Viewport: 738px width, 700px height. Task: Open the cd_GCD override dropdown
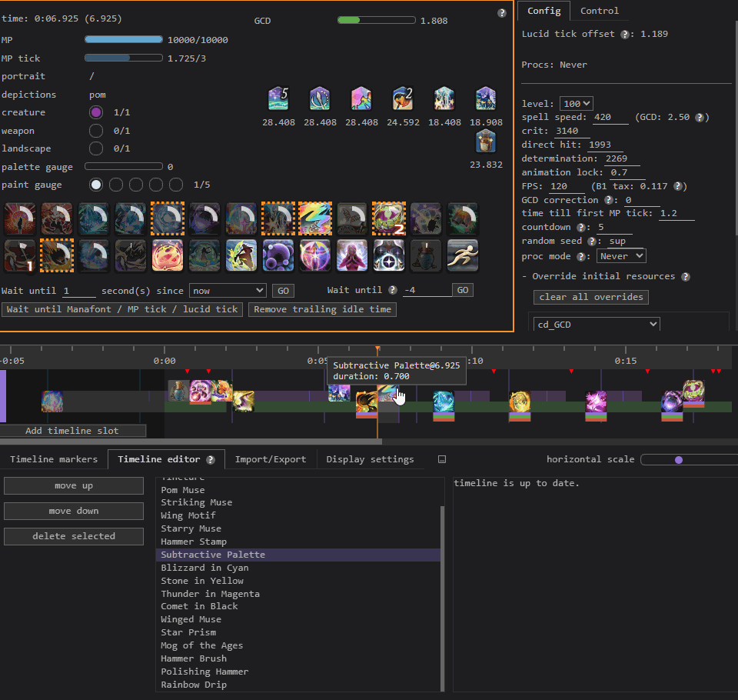[596, 325]
